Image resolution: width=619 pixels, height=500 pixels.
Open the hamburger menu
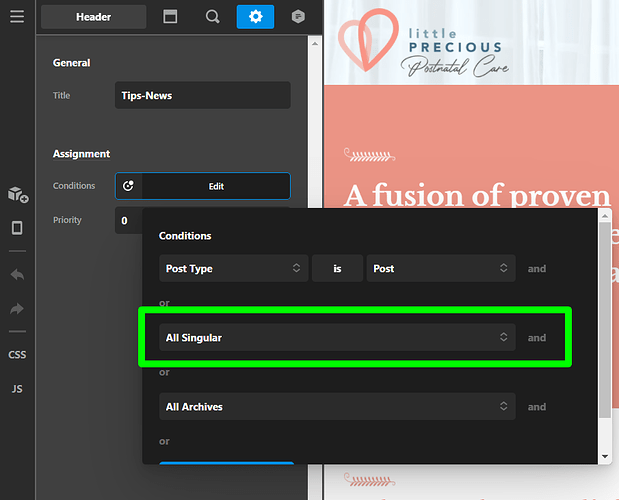coord(17,17)
